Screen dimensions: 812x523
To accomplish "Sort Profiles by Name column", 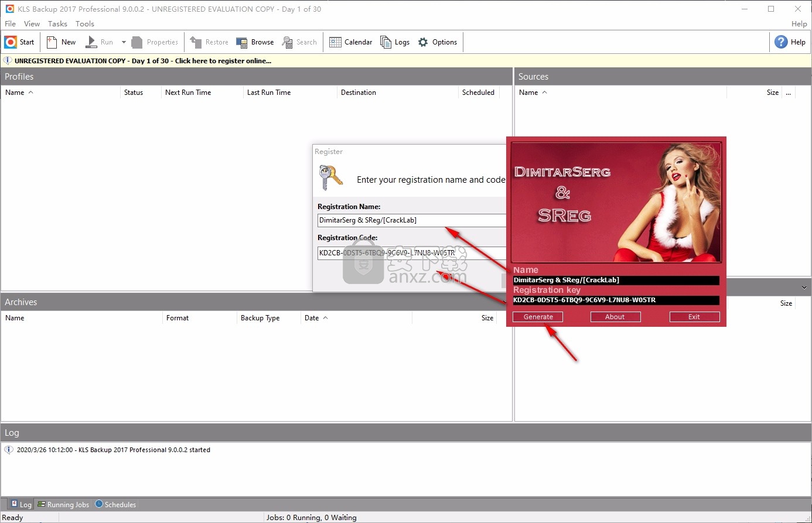I will (x=60, y=93).
